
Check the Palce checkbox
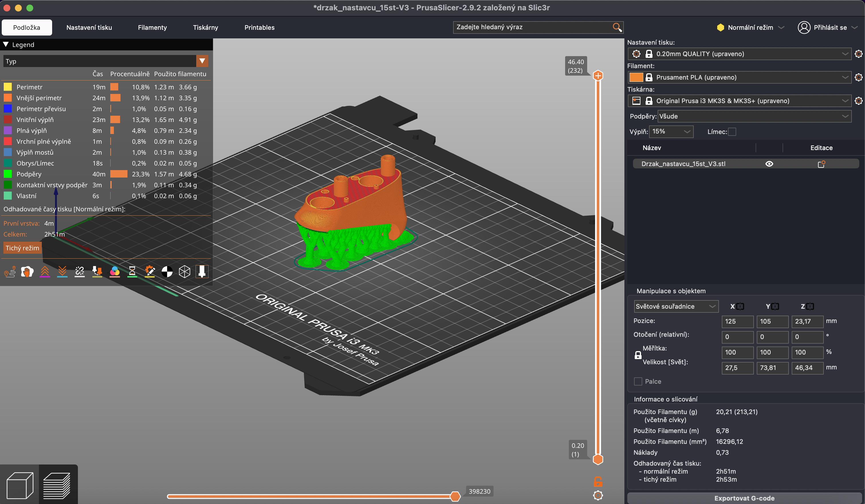(638, 381)
